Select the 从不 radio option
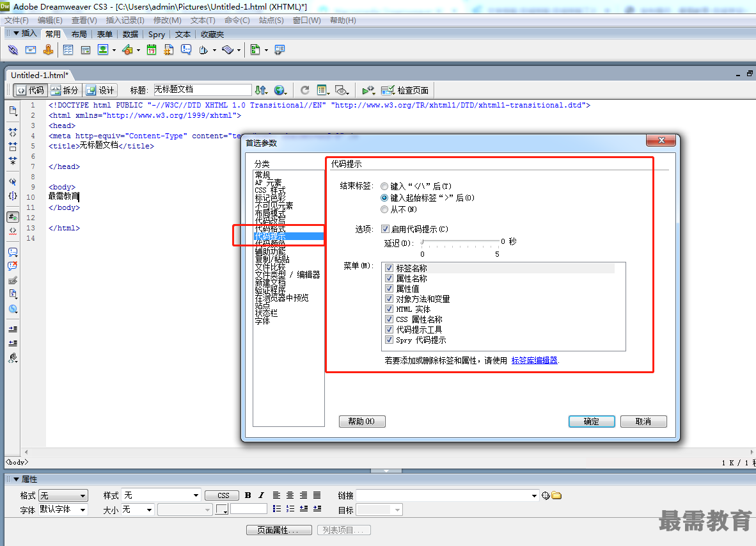Viewport: 756px width, 546px height. pyautogui.click(x=384, y=209)
